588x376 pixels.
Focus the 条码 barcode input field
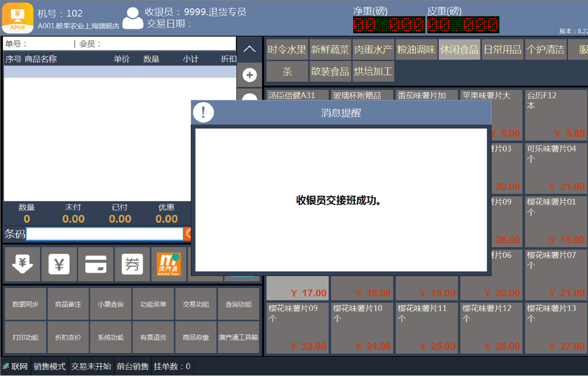pos(104,234)
